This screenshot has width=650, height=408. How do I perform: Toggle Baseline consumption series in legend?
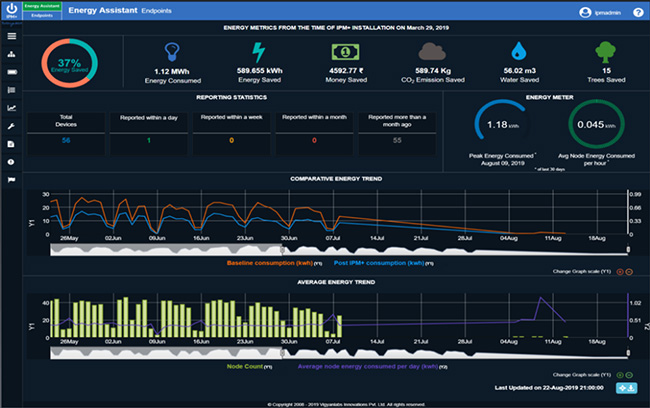pos(269,263)
